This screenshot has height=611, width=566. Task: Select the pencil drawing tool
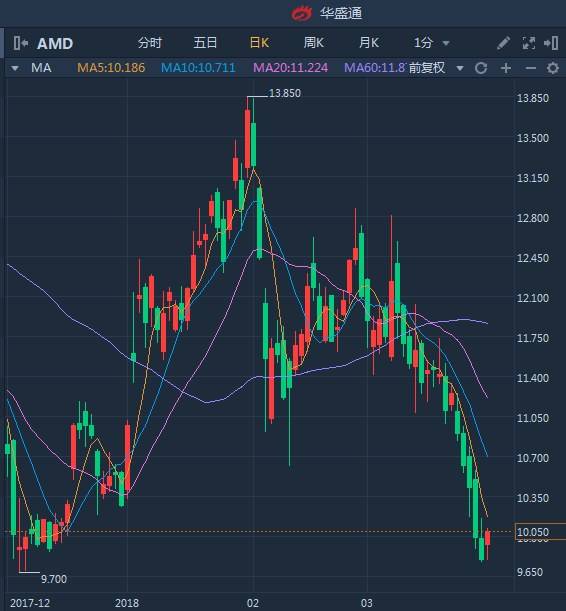503,43
